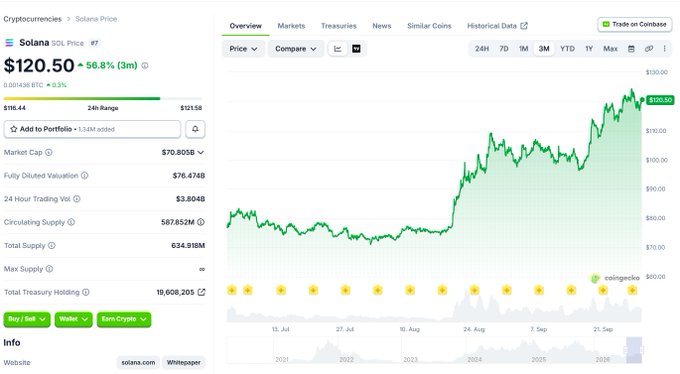The height and width of the screenshot is (374, 680).
Task: Click the Coinbase icon in the Trade button
Action: coord(606,24)
